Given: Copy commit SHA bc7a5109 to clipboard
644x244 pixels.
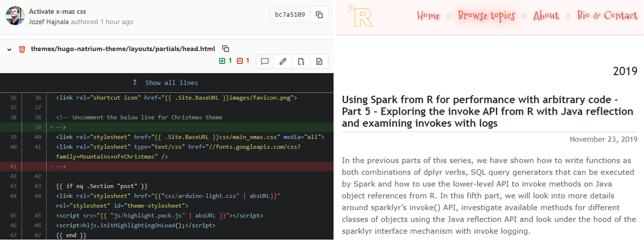Looking at the screenshot, I should 319,15.
